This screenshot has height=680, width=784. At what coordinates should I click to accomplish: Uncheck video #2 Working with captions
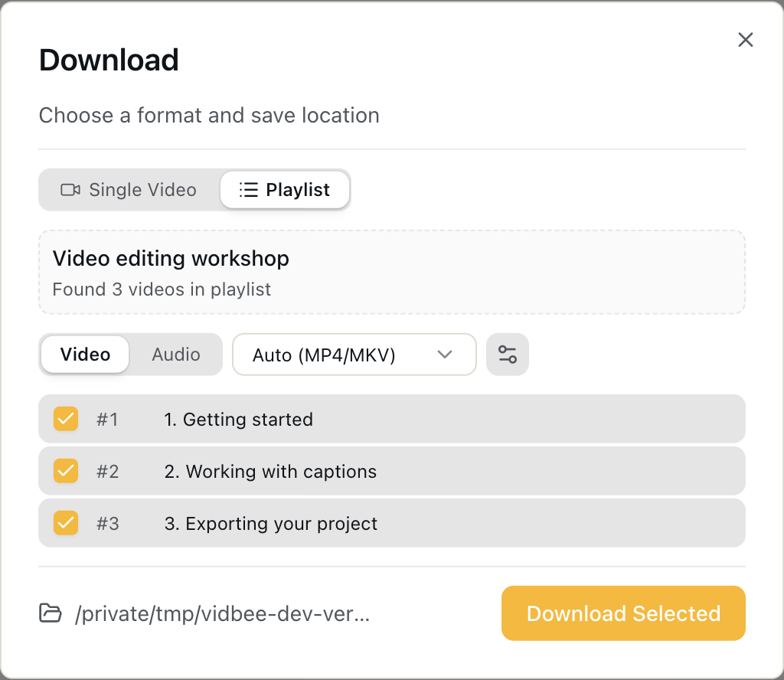click(66, 471)
